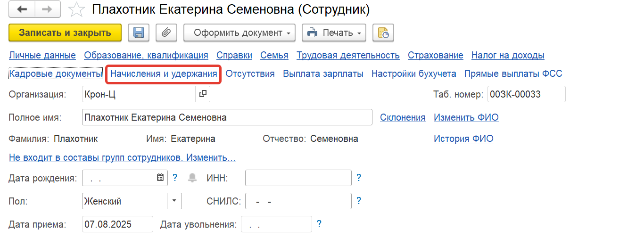Image resolution: width=644 pixels, height=238 pixels.
Task: Open the История ФИО link
Action: click(463, 139)
